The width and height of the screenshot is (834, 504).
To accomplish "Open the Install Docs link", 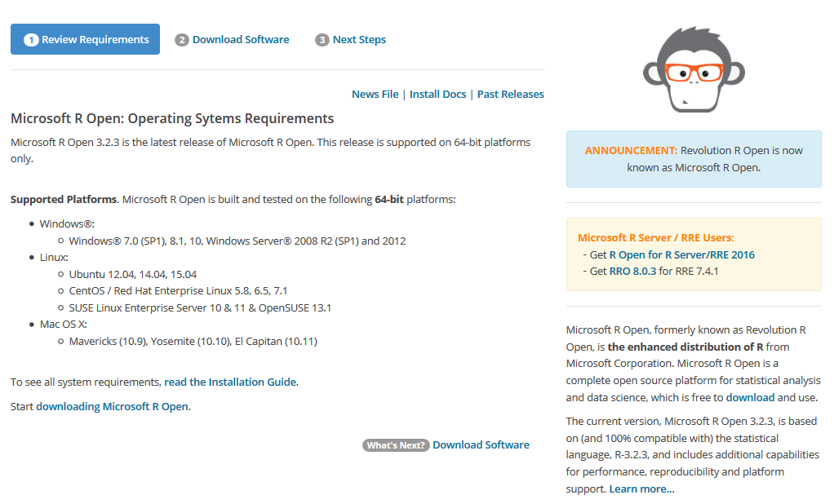I will pyautogui.click(x=437, y=94).
